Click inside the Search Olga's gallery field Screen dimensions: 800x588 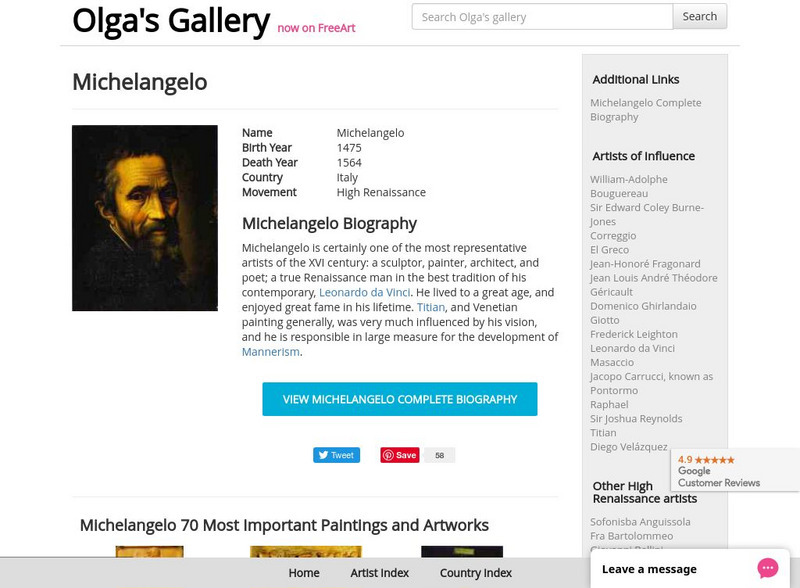tap(541, 16)
